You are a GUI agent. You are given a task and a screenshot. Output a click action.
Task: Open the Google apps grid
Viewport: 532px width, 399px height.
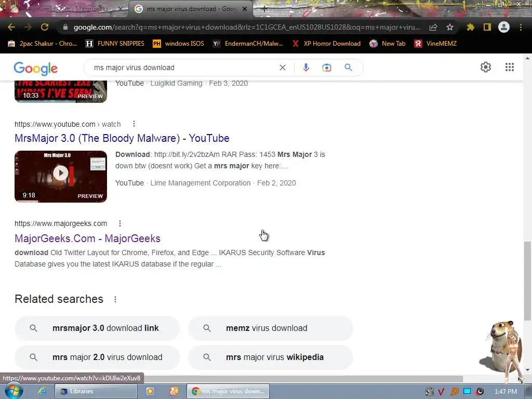[509, 67]
